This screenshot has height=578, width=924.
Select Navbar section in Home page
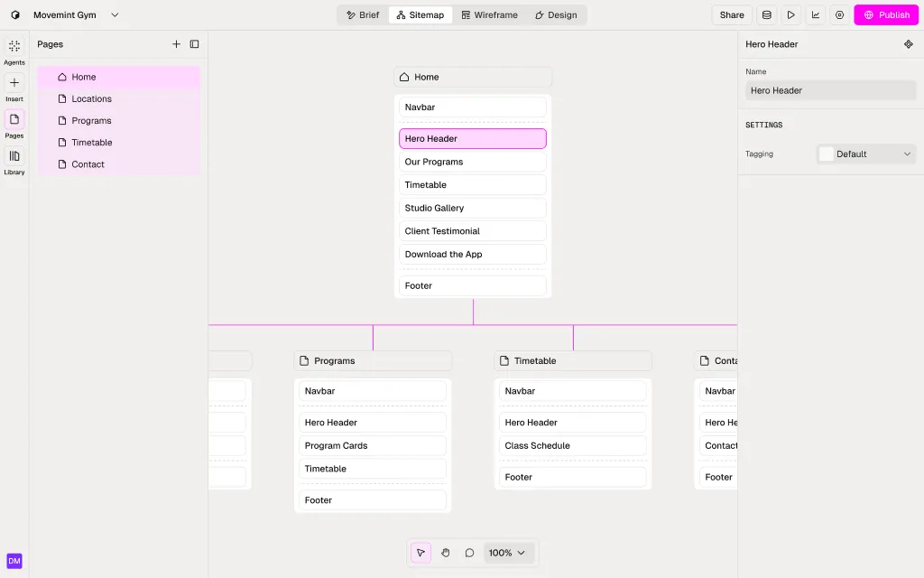click(473, 107)
